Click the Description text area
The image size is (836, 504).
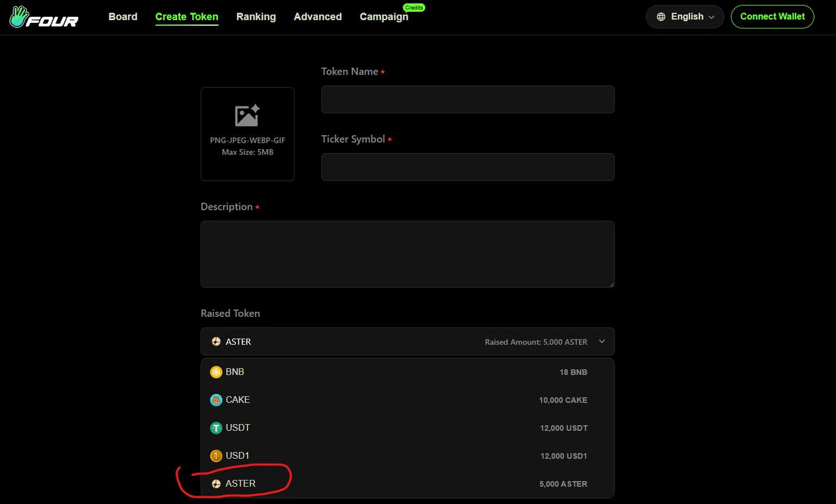coord(408,254)
